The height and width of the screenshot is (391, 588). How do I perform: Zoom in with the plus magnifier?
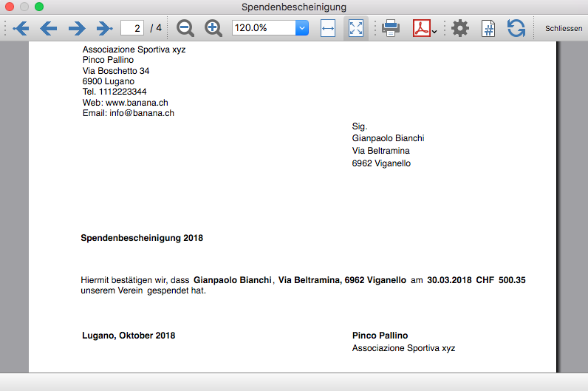click(x=213, y=28)
